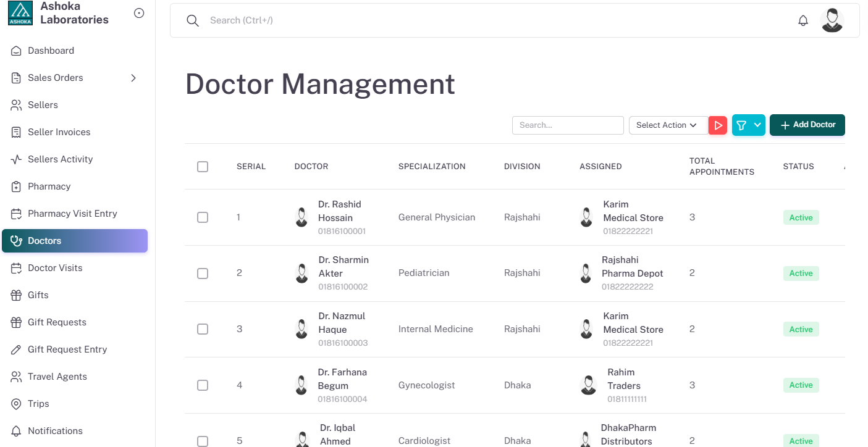Focus the top Search (Ctrl+/) field

click(494, 20)
